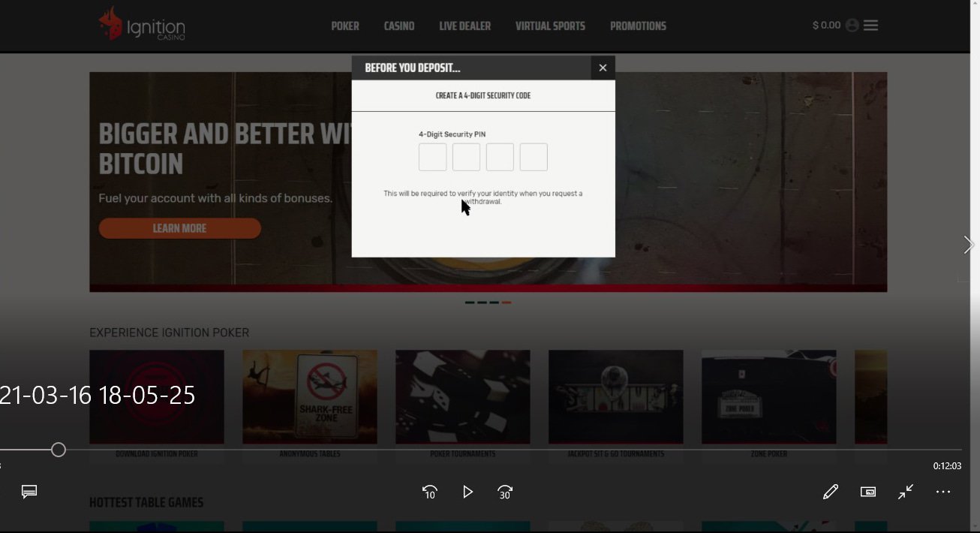Screen dimensions: 980x533
Task: Select the first carousel indicator dash
Action: tap(470, 303)
